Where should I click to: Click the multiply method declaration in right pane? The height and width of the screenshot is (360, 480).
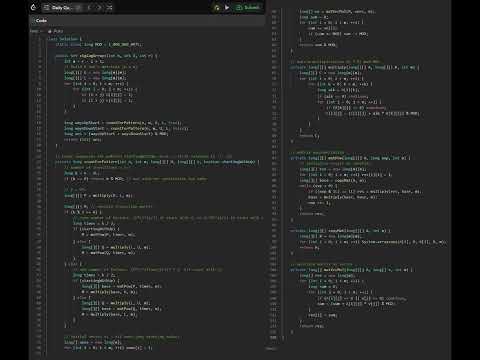pos(355,67)
